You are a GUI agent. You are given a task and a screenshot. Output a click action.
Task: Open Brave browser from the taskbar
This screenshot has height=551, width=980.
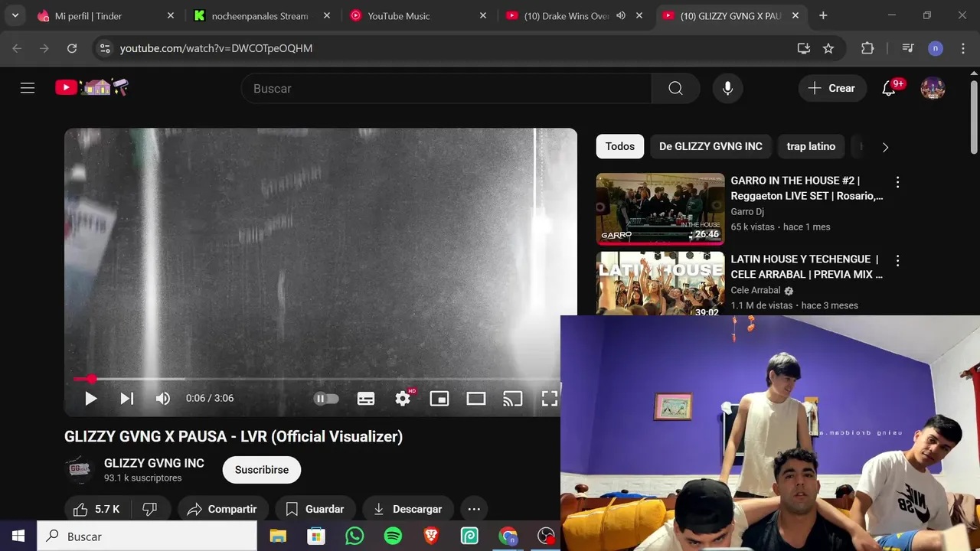tap(431, 536)
